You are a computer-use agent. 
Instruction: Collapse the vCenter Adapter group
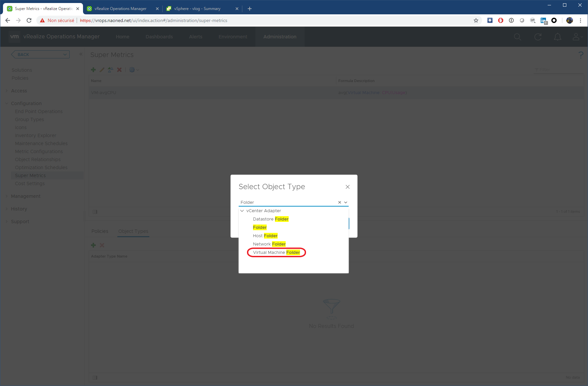[x=242, y=211]
